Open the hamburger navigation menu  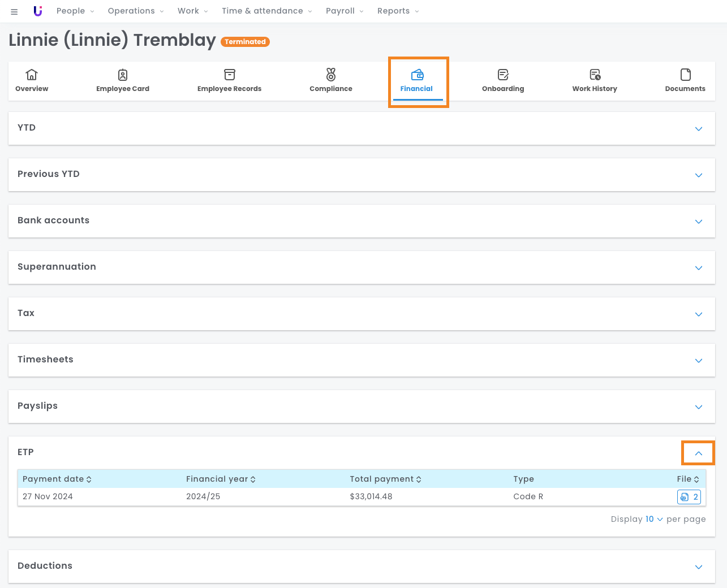14,11
